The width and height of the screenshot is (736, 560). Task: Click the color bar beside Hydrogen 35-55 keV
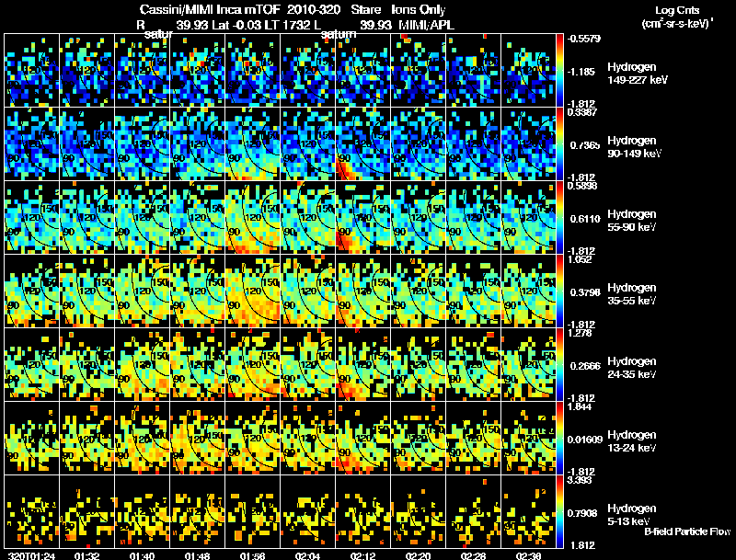tap(559, 291)
